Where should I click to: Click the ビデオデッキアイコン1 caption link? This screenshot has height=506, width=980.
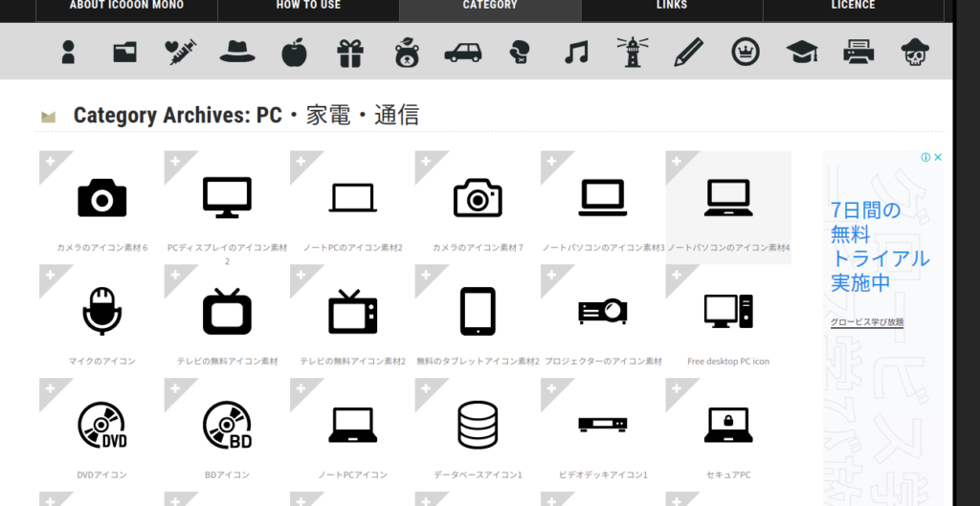coord(603,474)
